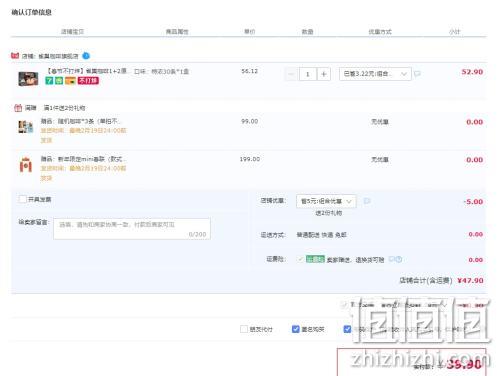The image size is (500, 376).
Task: Click the quantity input showing 1
Action: tap(308, 74)
